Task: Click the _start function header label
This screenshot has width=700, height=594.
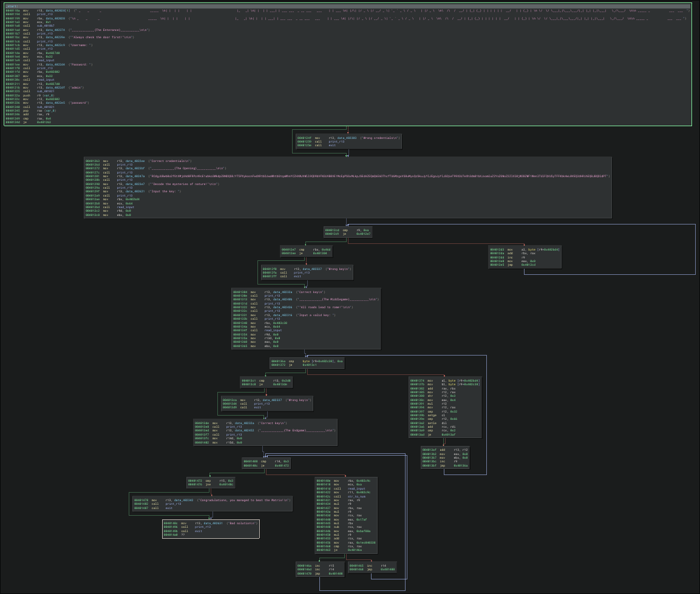Action: click(12, 7)
